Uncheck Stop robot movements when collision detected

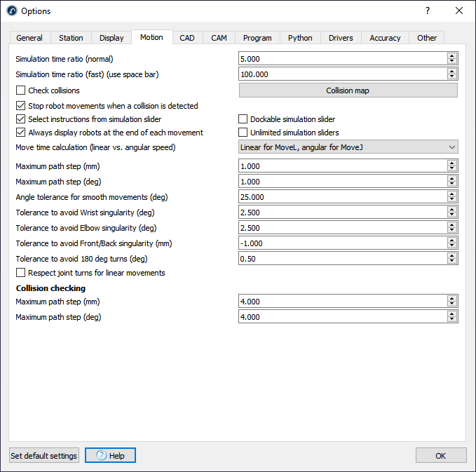(x=21, y=106)
